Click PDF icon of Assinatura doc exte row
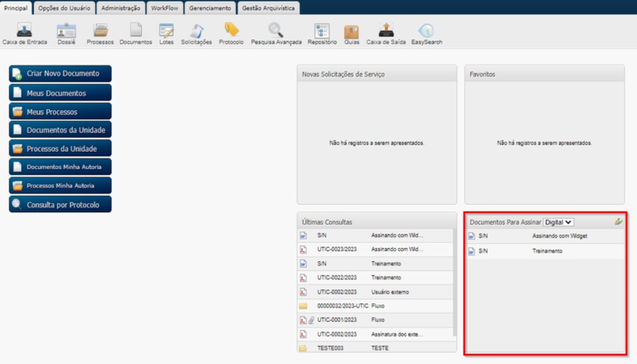The width and height of the screenshot is (637, 364). point(303,334)
